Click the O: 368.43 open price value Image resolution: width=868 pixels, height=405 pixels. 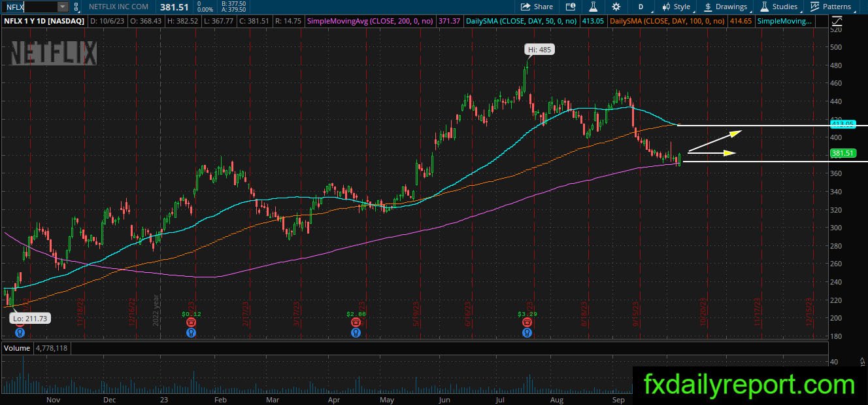pyautogui.click(x=147, y=22)
